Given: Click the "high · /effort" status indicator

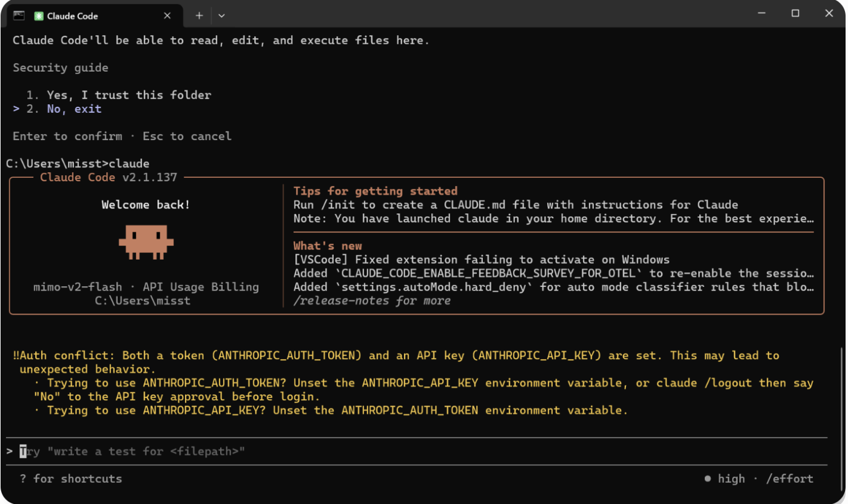Looking at the screenshot, I should (x=759, y=479).
